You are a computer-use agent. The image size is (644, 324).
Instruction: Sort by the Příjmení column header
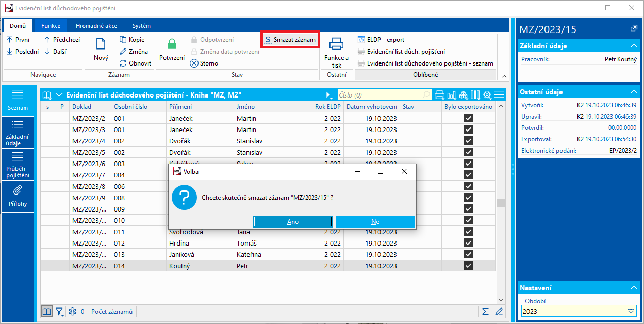click(200, 107)
